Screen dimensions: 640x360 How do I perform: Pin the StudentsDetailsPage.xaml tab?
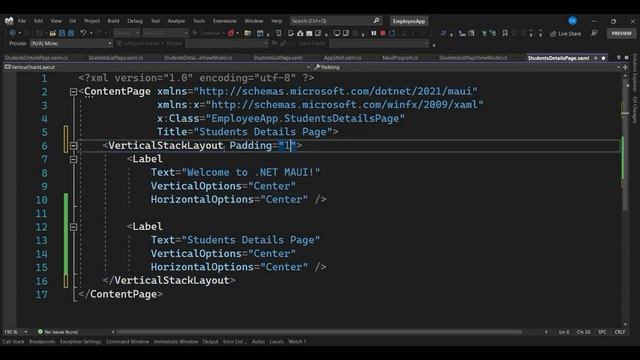coord(596,58)
